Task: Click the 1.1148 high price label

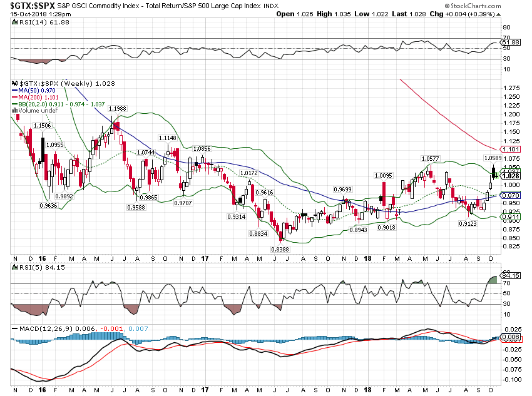Action: 168,138
